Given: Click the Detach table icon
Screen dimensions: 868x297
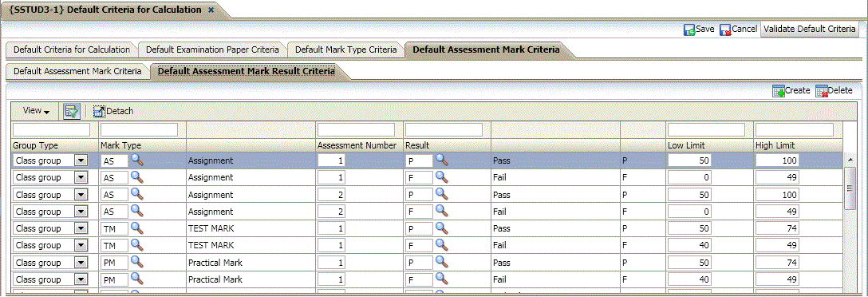Looking at the screenshot, I should click(x=99, y=112).
